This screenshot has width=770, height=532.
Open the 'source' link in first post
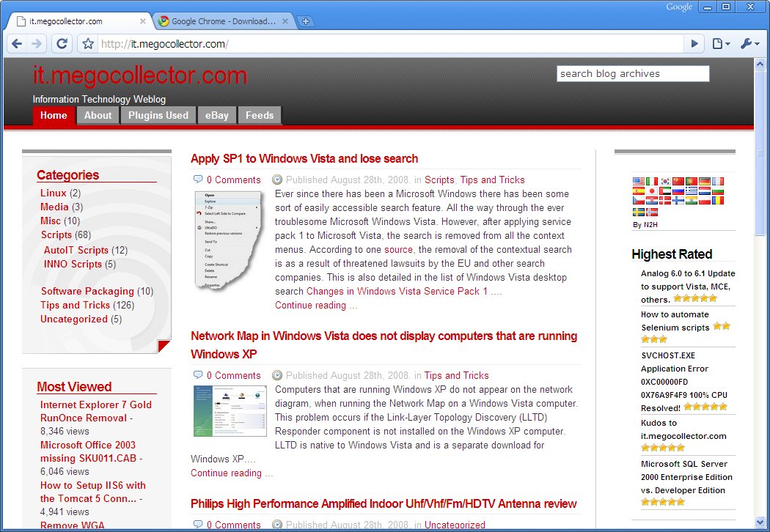[398, 249]
